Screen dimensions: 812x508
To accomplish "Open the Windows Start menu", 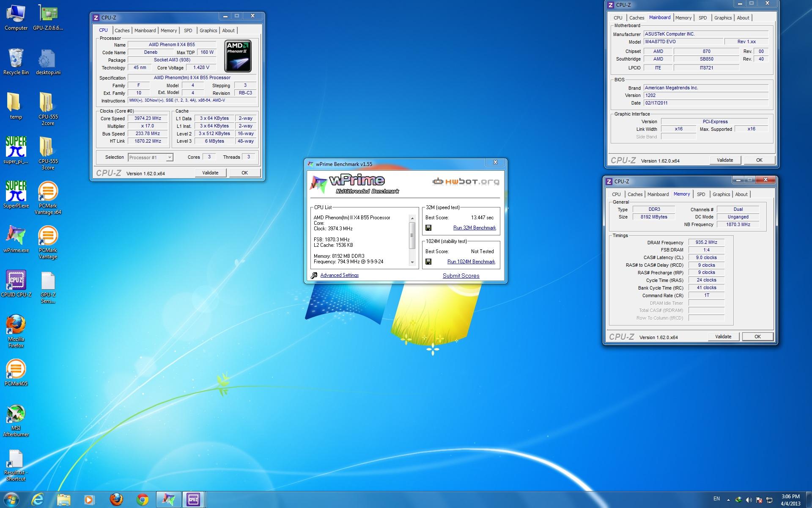I will (x=11, y=500).
